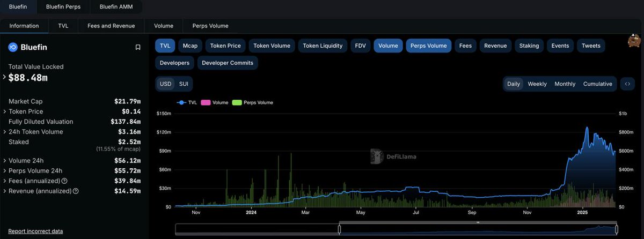This screenshot has height=239, width=644.
Task: Expand the 24h Token Volume row
Action: pyautogui.click(x=5, y=132)
